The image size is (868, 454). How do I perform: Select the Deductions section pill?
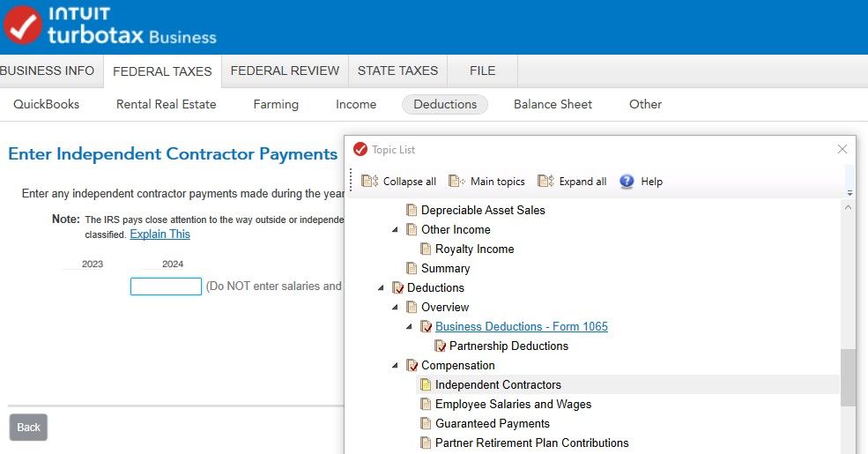[x=445, y=104]
